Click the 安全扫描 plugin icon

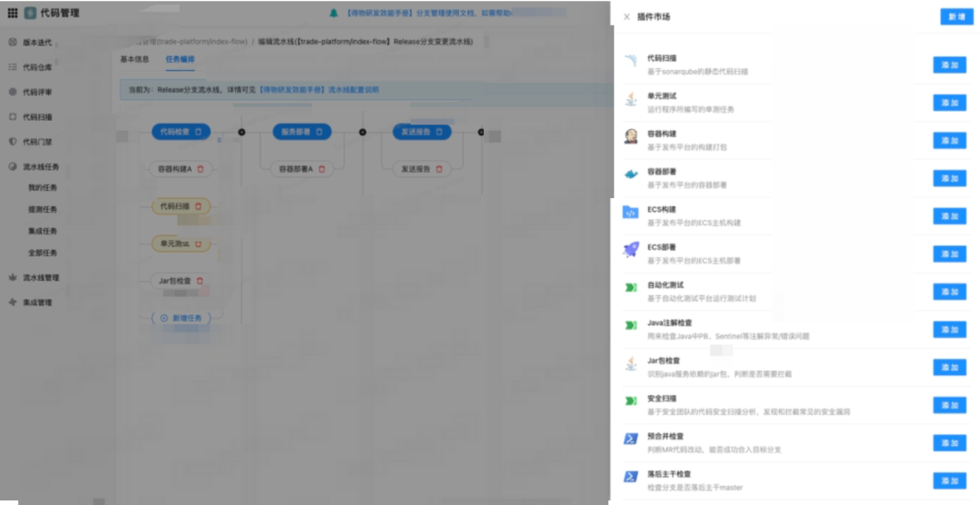632,401
